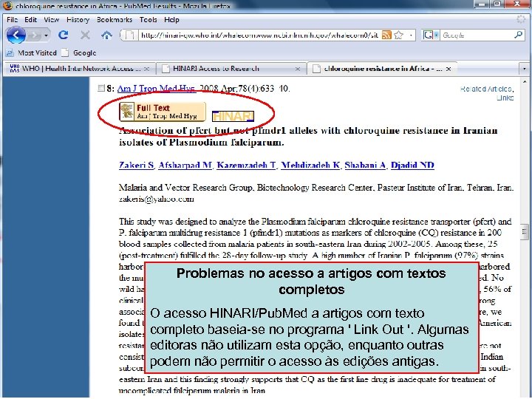Close the WHO Health InterNetwork tab

(x=146, y=69)
